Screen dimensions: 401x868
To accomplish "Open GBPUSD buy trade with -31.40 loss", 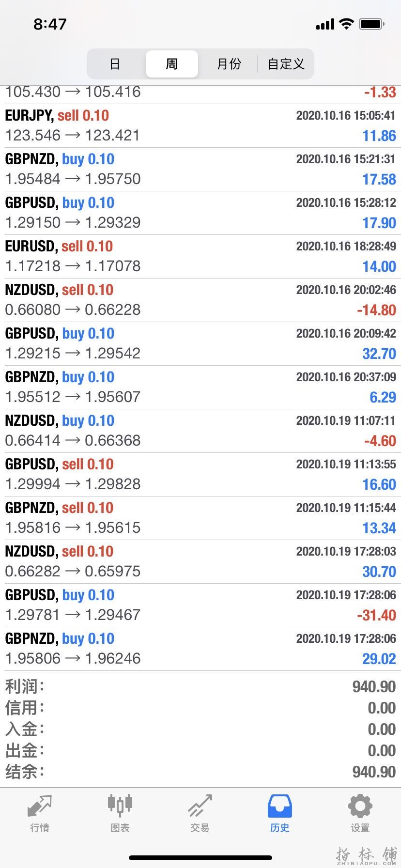I will (200, 605).
